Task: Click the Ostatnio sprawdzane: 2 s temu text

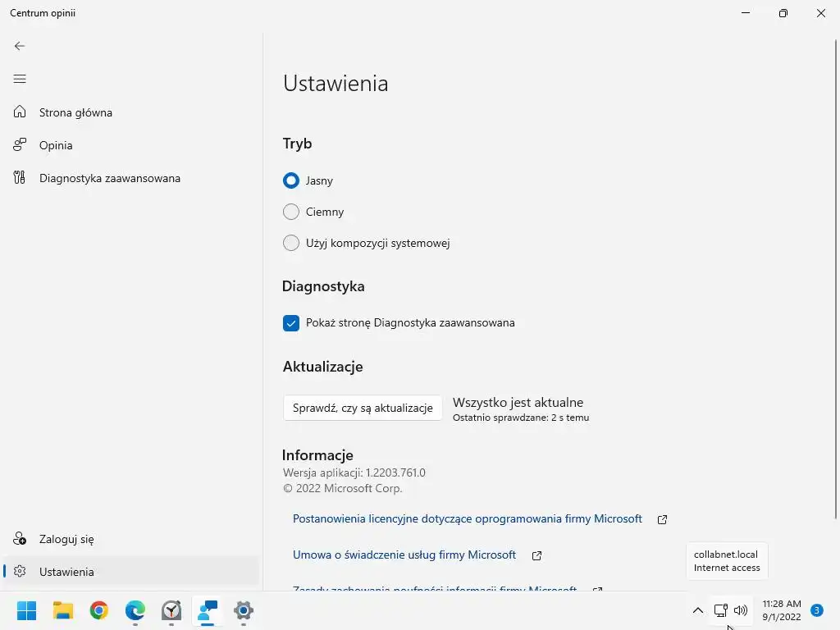Action: coord(521,418)
